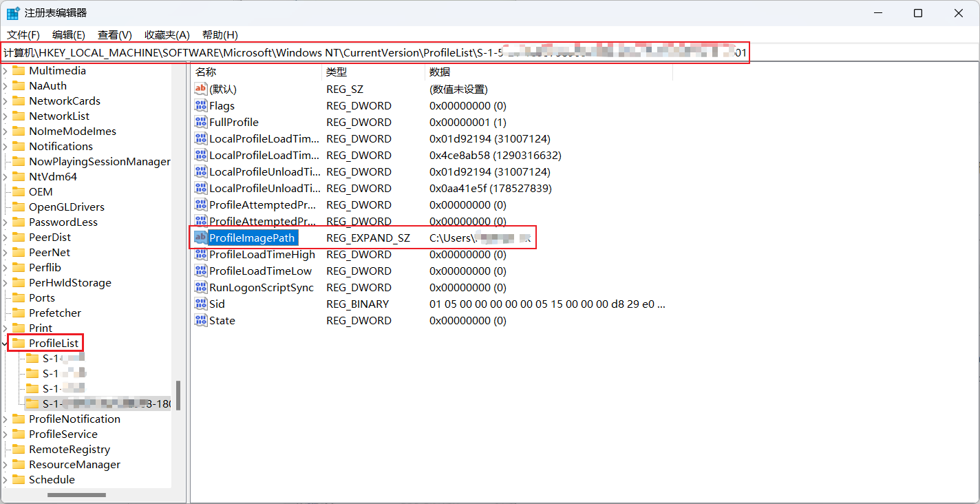
Task: Open the 文件(F) menu
Action: click(23, 34)
